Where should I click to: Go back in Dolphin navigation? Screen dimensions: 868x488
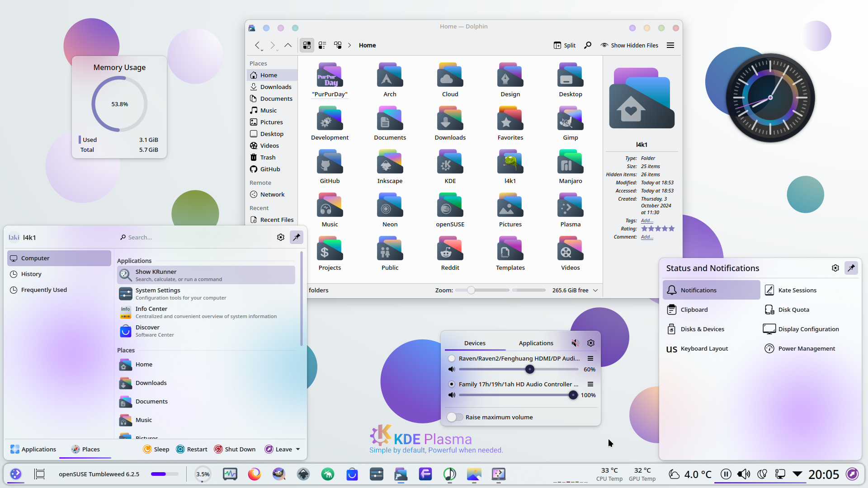point(258,45)
